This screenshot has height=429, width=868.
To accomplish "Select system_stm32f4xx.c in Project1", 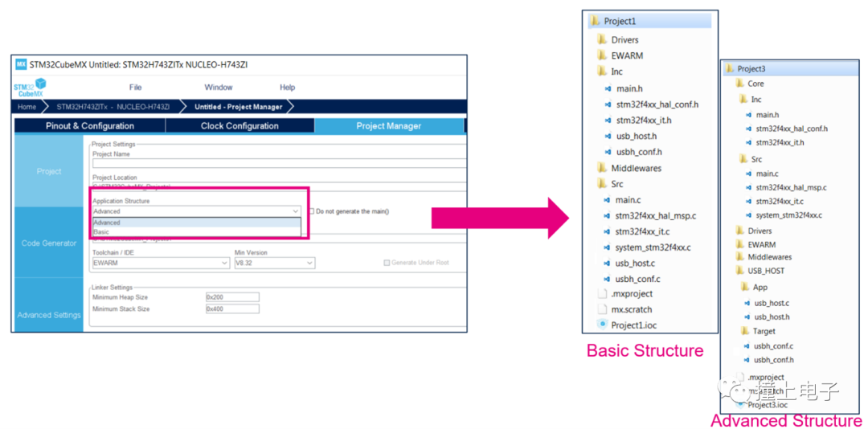I will coord(653,247).
